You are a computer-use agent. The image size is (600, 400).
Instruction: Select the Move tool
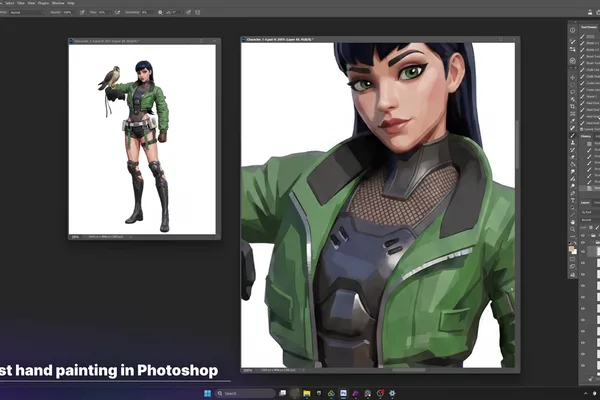click(572, 78)
